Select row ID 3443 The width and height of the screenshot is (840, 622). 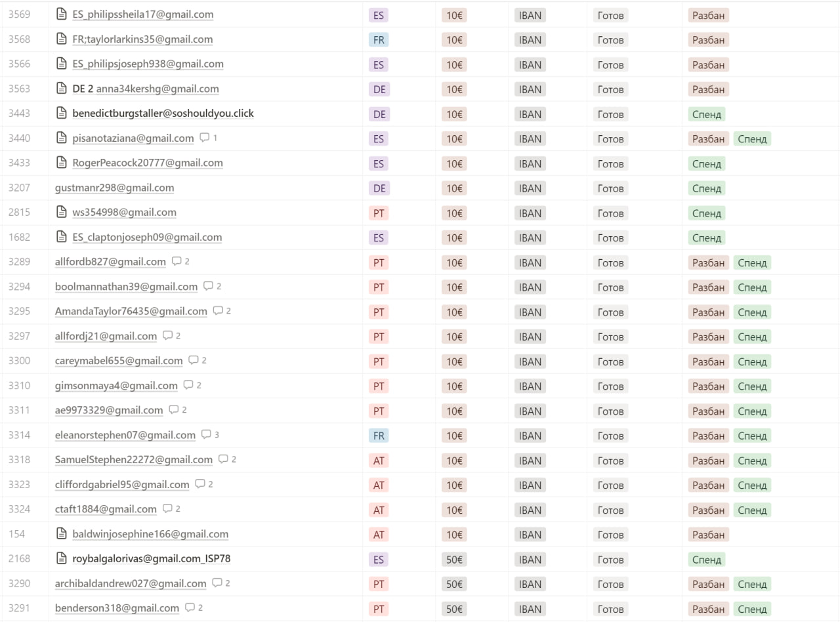pos(19,114)
